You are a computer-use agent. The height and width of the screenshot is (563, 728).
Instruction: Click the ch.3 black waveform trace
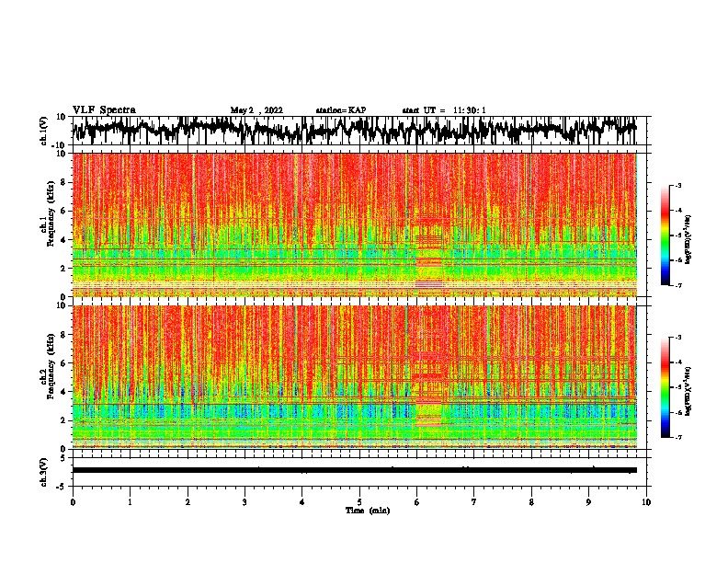tap(355, 470)
